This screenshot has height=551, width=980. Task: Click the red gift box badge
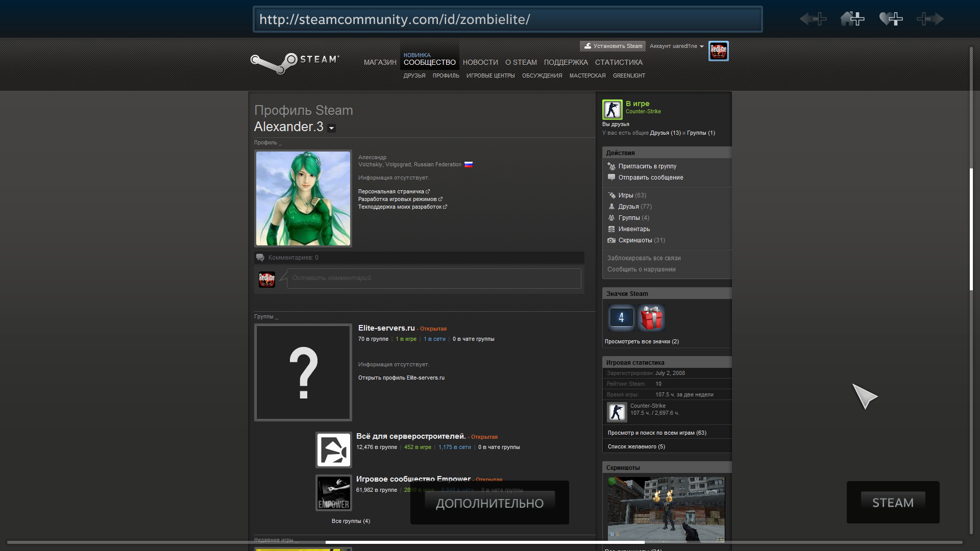[x=651, y=318]
